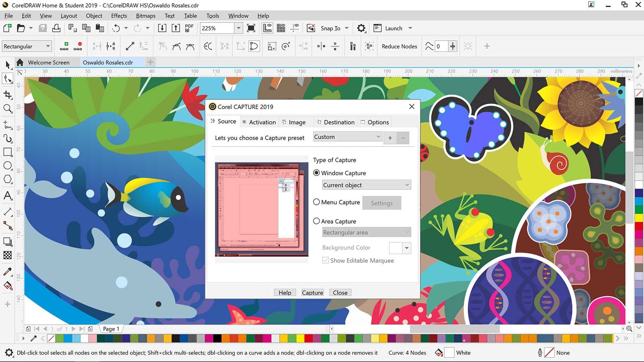Screen dimensions: 644x362
Task: Select the Polygon tool
Action: 8,179
